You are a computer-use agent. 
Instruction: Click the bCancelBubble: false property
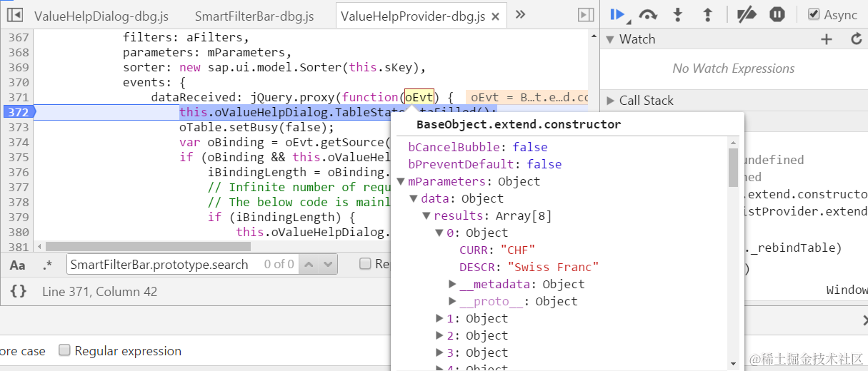(477, 147)
